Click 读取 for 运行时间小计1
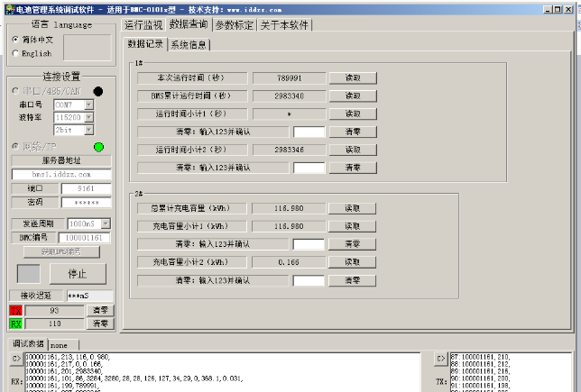The width and height of the screenshot is (581, 392). point(353,114)
